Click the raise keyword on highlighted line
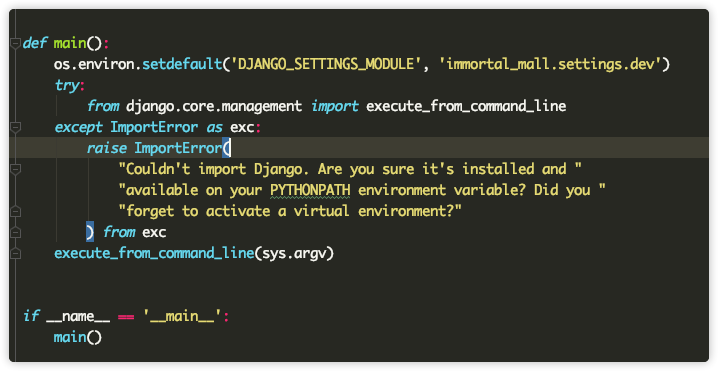This screenshot has width=718, height=371. (107, 148)
